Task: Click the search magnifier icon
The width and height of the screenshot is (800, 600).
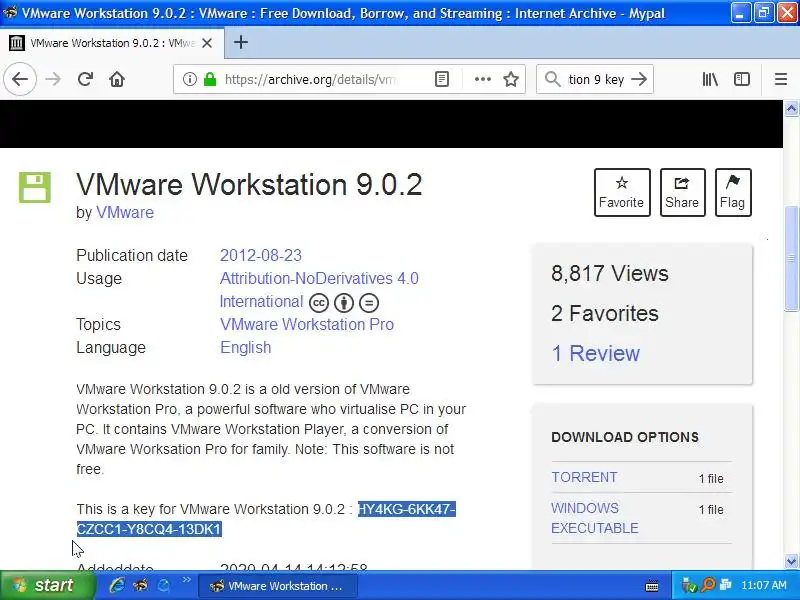Action: click(x=553, y=79)
